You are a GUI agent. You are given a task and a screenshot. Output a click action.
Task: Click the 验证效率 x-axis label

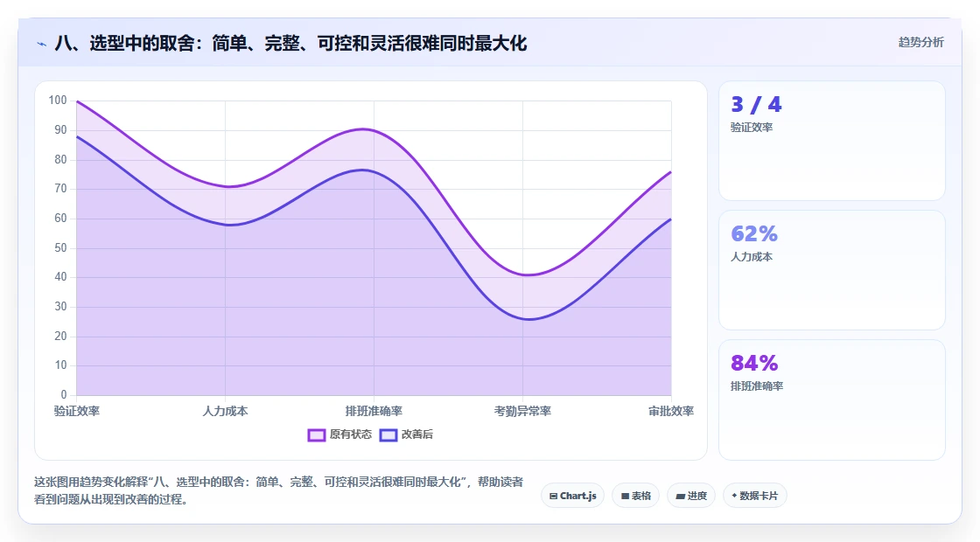click(x=77, y=411)
